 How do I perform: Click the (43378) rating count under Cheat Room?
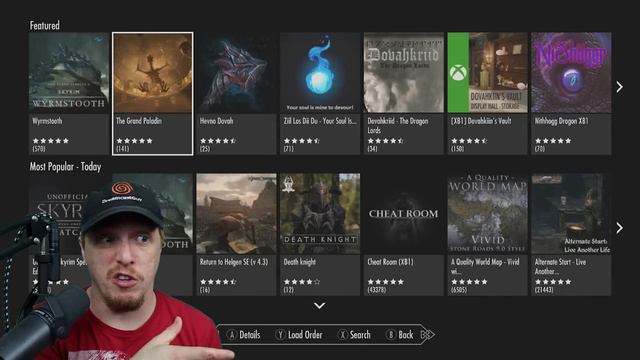coord(377,290)
